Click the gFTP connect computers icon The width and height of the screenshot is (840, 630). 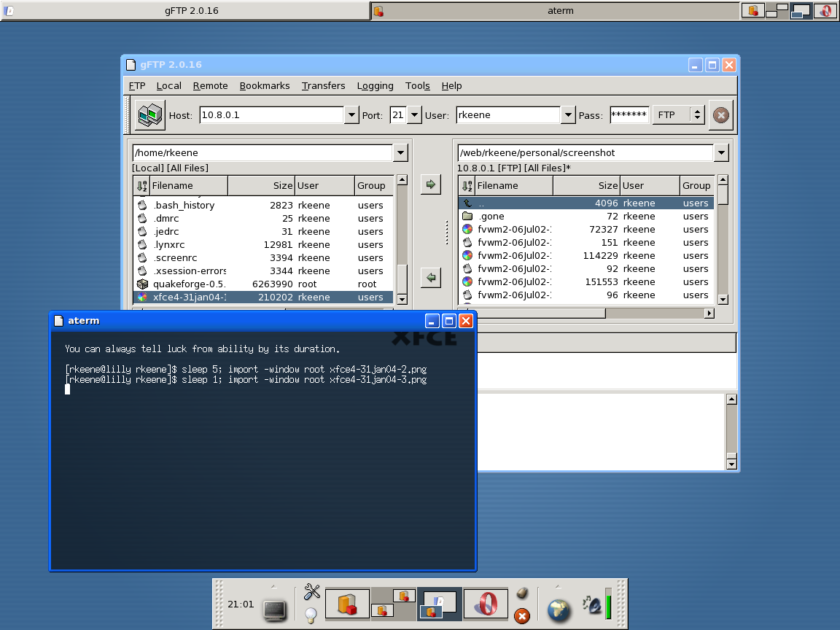click(x=150, y=114)
